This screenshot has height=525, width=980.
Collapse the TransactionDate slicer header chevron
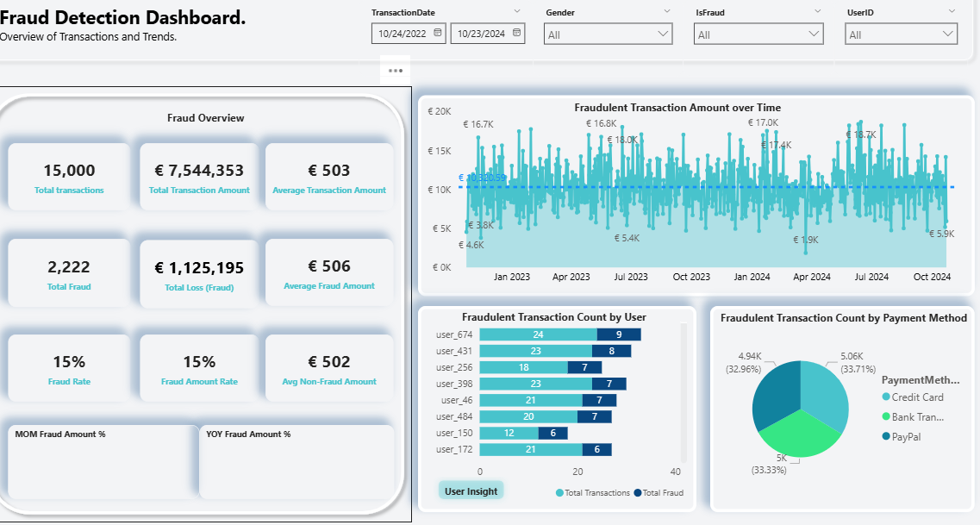tap(517, 11)
